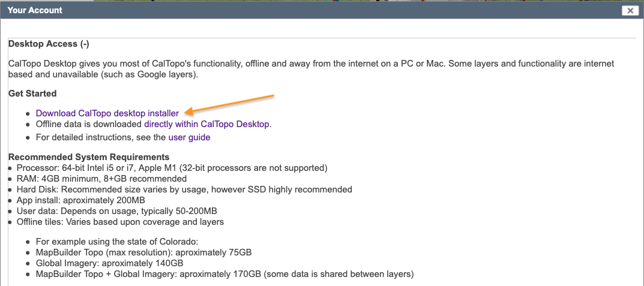Click the 'Offline data is downloaded' text
Image resolution: width=644 pixels, height=286 pixels.
coord(89,124)
